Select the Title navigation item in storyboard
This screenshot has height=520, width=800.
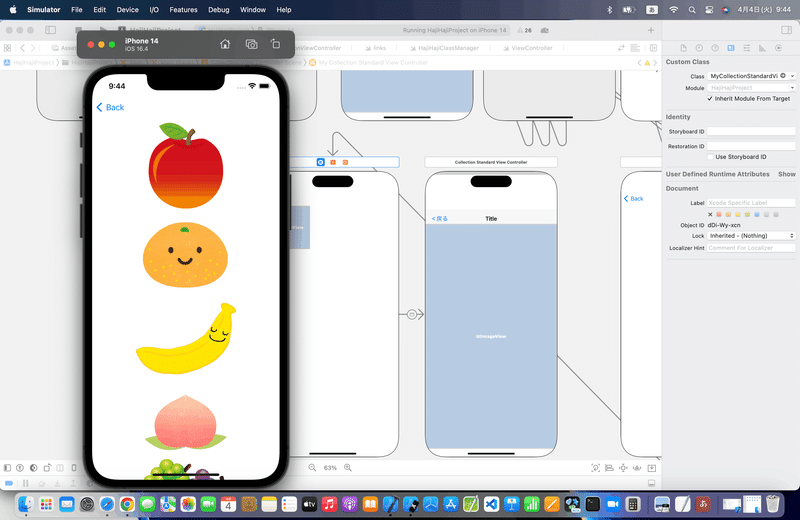click(491, 218)
